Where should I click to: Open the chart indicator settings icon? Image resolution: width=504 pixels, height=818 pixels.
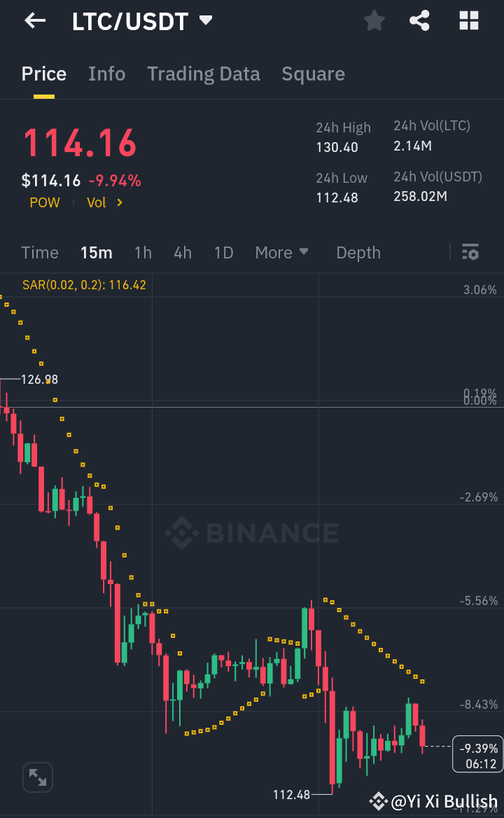pos(470,251)
